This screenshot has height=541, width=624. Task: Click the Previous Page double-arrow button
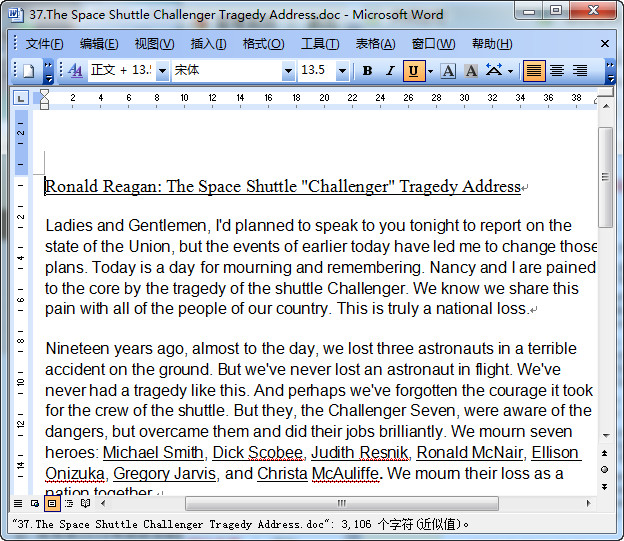(605, 453)
